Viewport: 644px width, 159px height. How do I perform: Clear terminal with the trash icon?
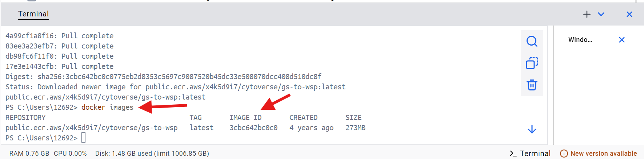532,85
